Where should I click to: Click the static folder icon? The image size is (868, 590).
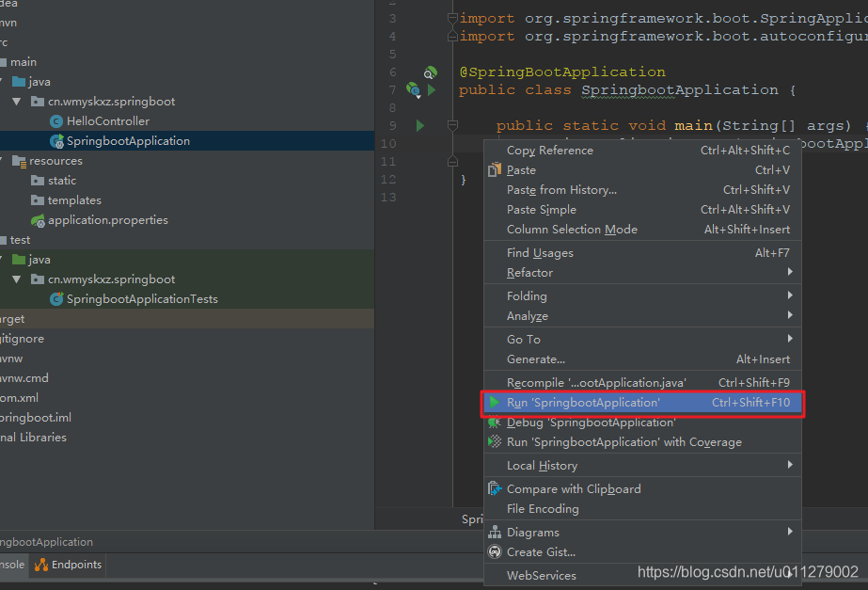[x=38, y=181]
